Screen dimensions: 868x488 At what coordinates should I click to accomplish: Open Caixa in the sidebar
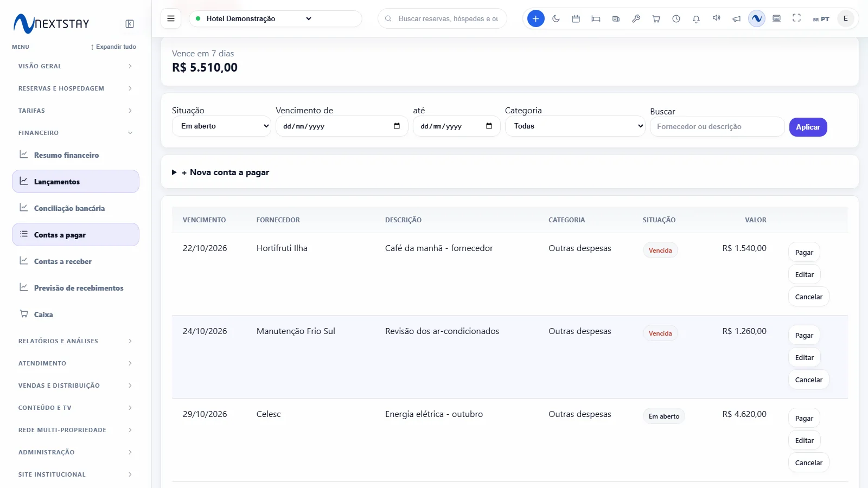[x=75, y=314]
